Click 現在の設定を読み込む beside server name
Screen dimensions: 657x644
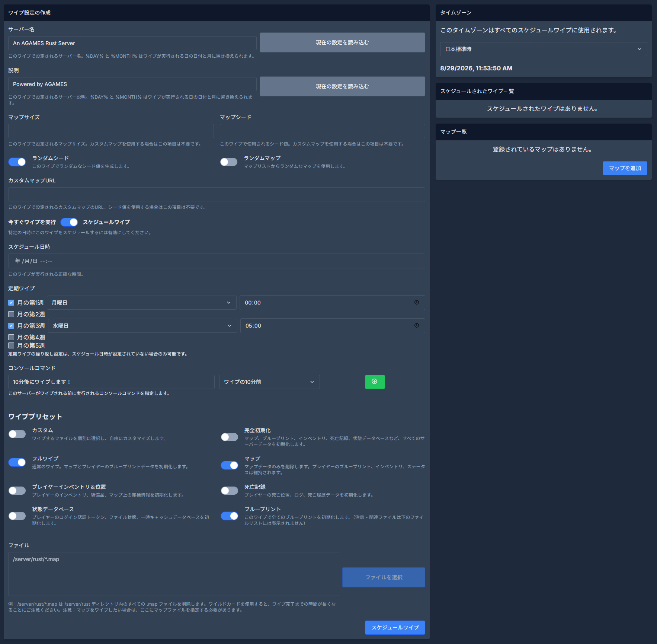342,42
